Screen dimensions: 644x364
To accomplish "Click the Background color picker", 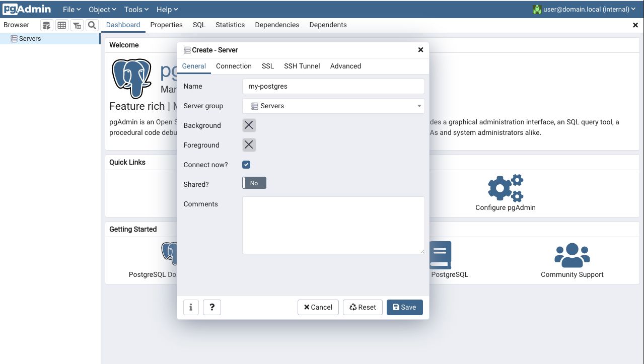I will (249, 125).
